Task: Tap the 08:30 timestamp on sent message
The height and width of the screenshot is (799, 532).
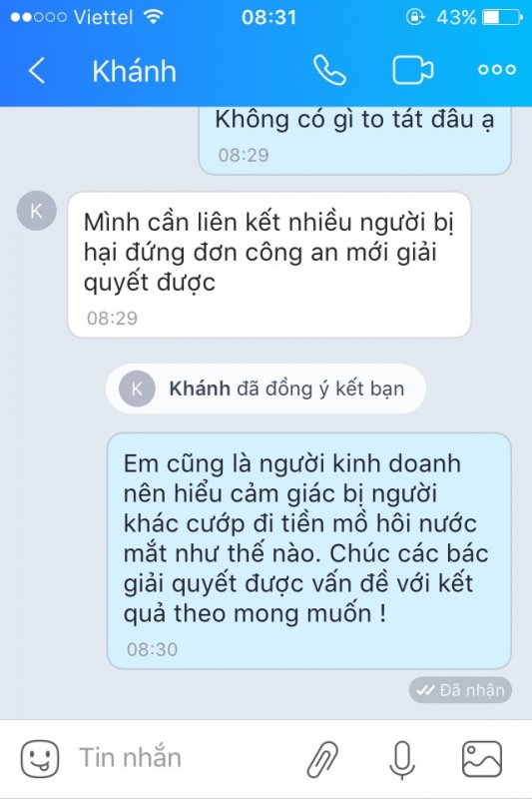Action: point(152,649)
